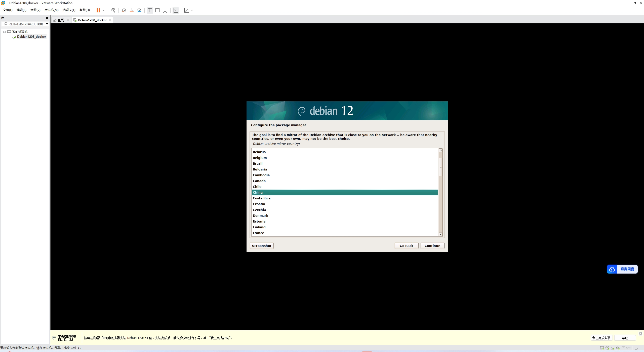Pause the virtual machine with orange button
644x352 pixels.
[98, 10]
